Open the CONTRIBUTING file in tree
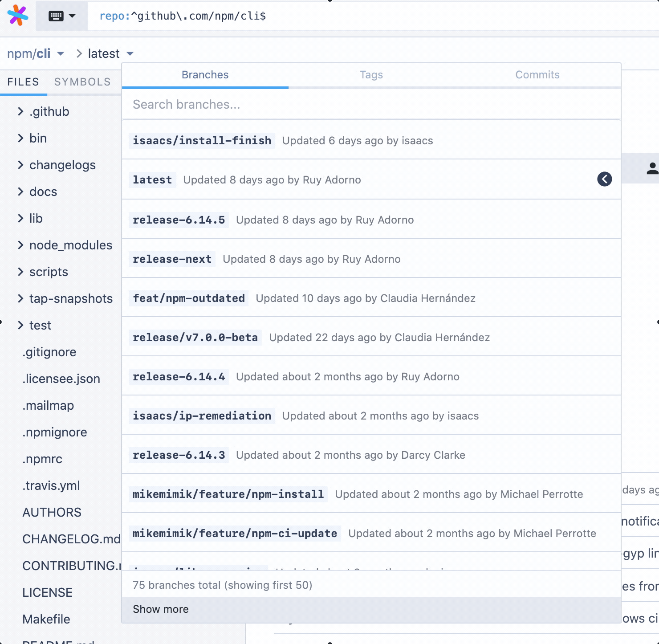The width and height of the screenshot is (659, 644). [71, 566]
